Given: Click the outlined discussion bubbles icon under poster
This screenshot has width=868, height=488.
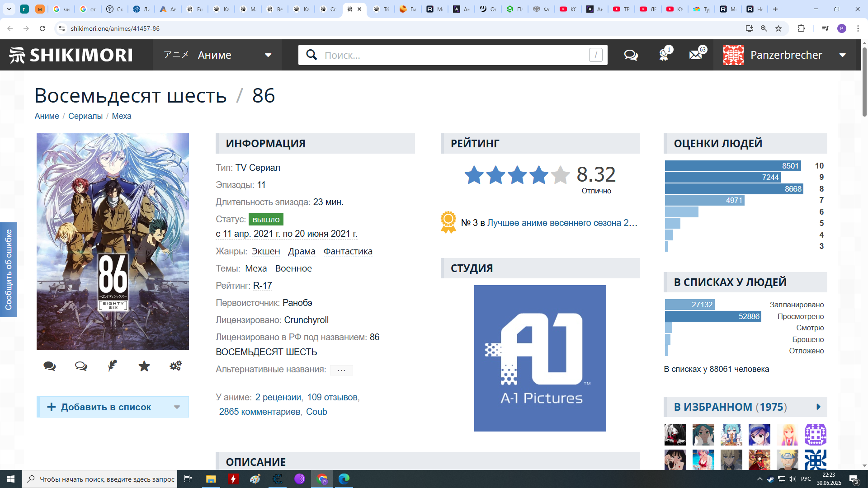Looking at the screenshot, I should tap(81, 366).
